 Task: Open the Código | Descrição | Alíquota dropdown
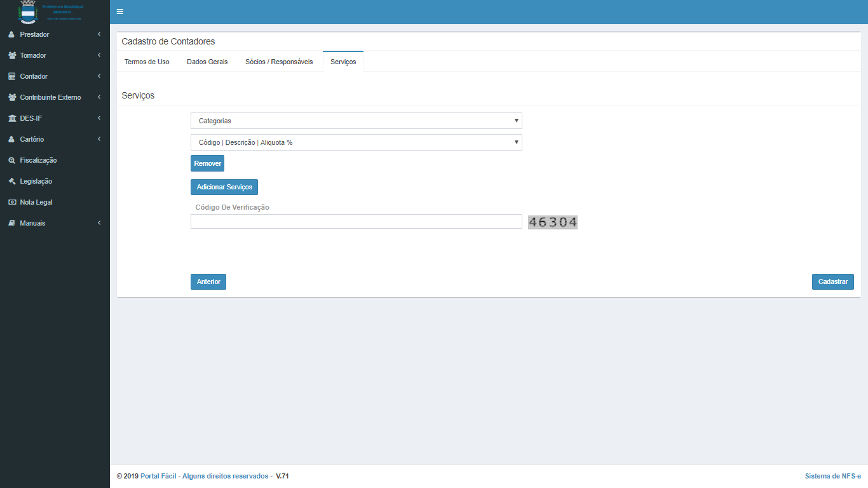coord(356,142)
